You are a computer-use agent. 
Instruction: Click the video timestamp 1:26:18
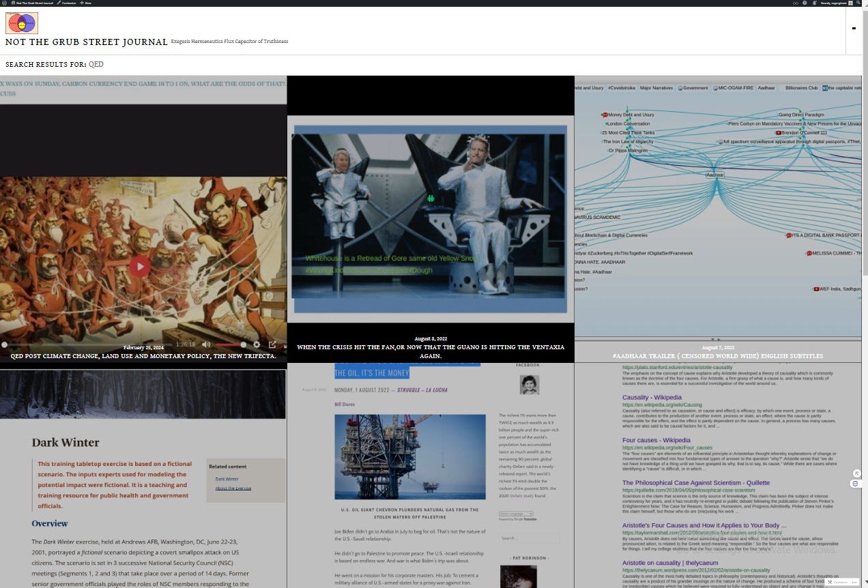[x=186, y=344]
